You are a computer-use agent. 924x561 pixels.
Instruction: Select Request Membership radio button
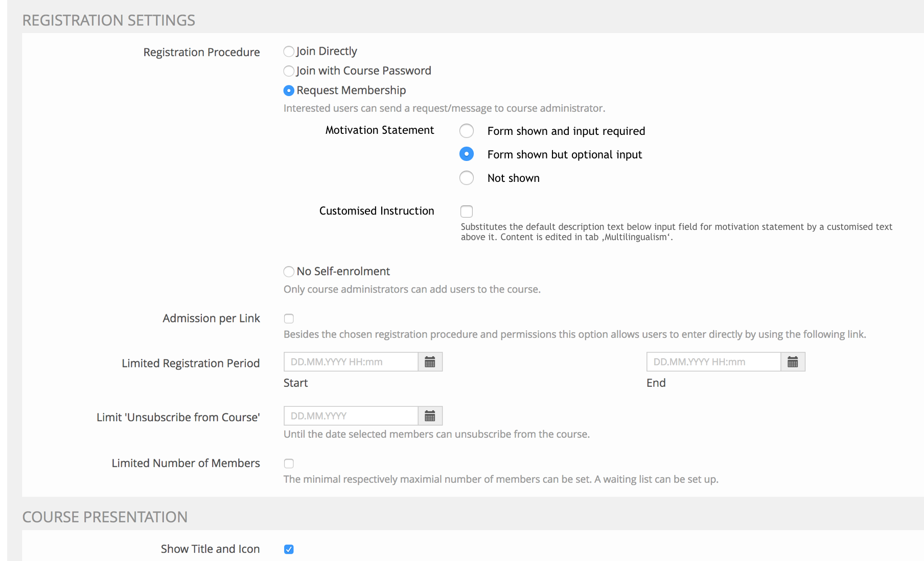click(289, 90)
